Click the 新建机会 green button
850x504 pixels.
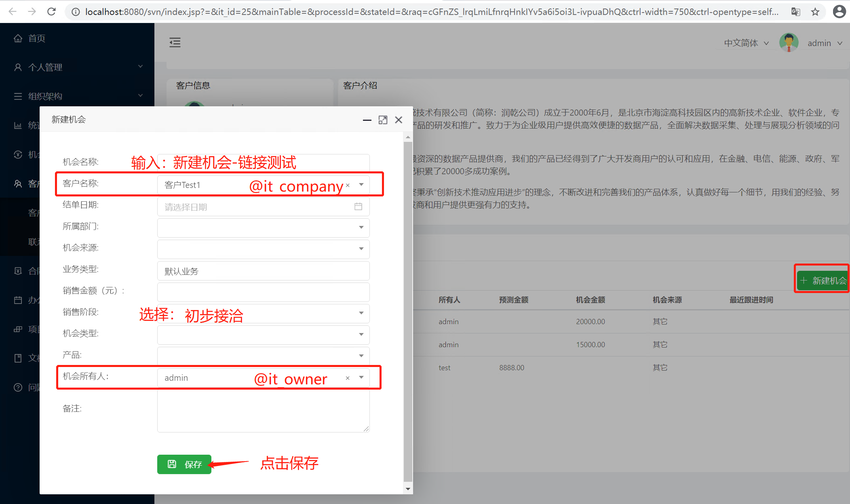[x=823, y=280]
